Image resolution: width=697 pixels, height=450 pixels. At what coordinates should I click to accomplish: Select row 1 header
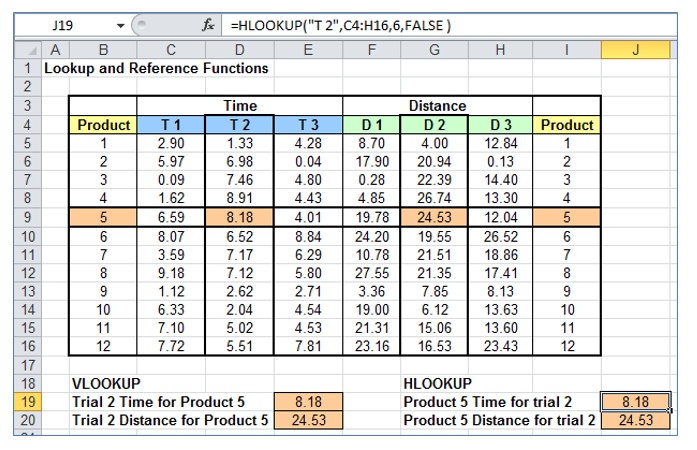[28, 68]
